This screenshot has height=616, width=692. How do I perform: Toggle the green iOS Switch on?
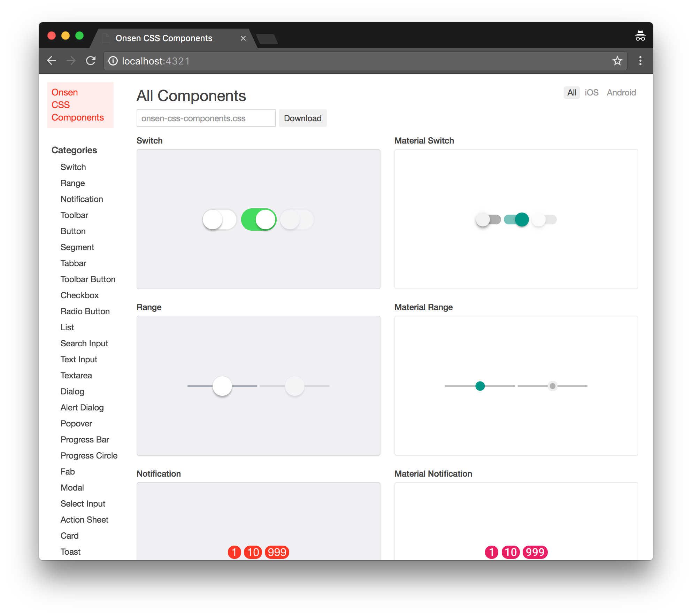(x=259, y=220)
